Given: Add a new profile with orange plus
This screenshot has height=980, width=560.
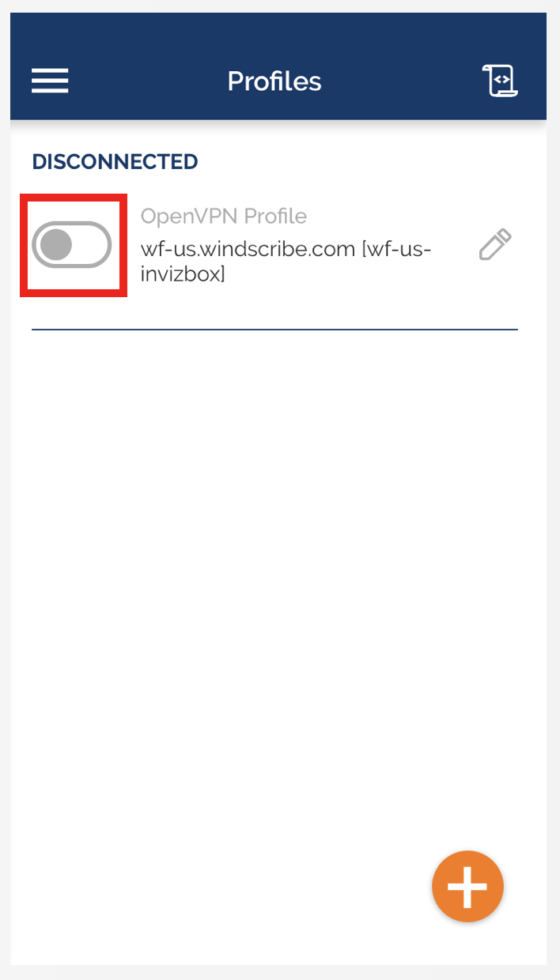Looking at the screenshot, I should (467, 886).
